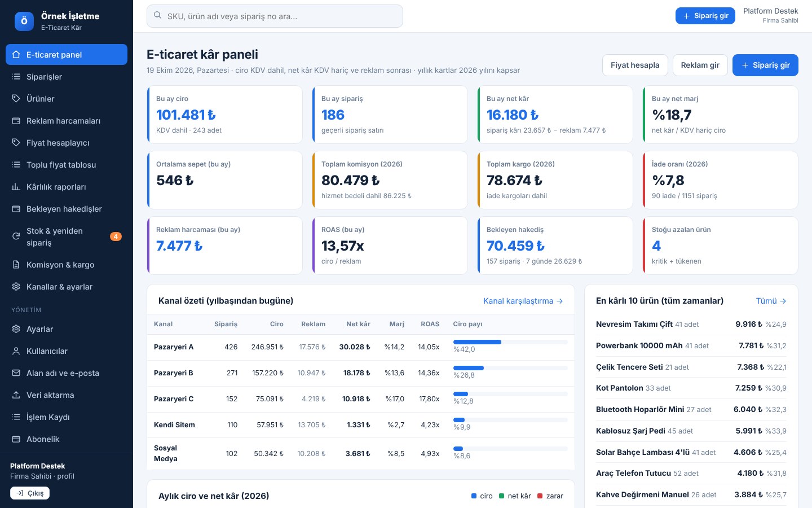The height and width of the screenshot is (508, 812).
Task: Click the Bekleyen hakediş 70.459 ₺ card
Action: tap(555, 246)
